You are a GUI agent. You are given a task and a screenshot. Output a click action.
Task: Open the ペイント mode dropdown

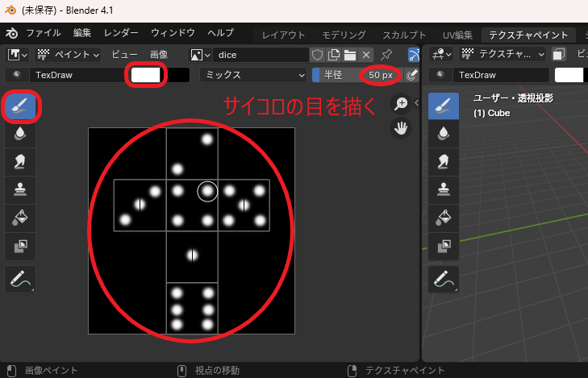pyautogui.click(x=69, y=55)
